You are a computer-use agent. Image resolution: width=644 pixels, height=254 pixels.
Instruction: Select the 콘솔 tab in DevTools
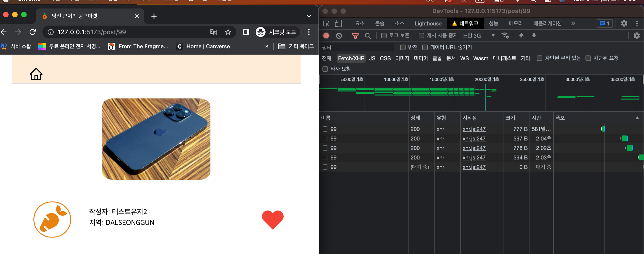(380, 24)
